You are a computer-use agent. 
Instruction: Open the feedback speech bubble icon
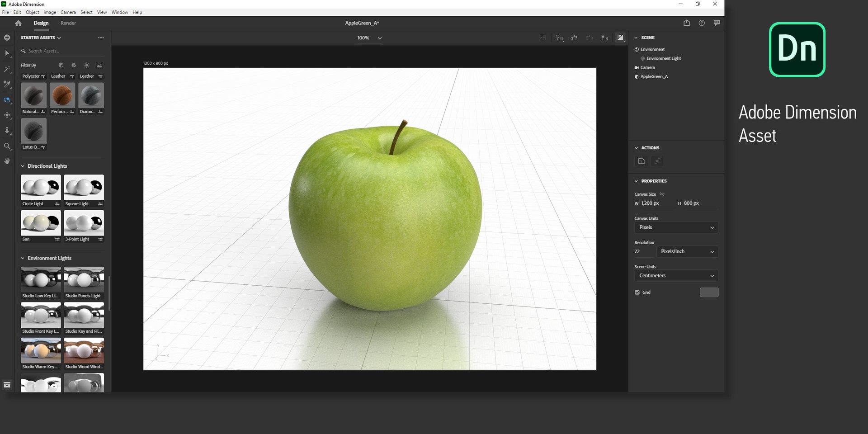(x=717, y=23)
